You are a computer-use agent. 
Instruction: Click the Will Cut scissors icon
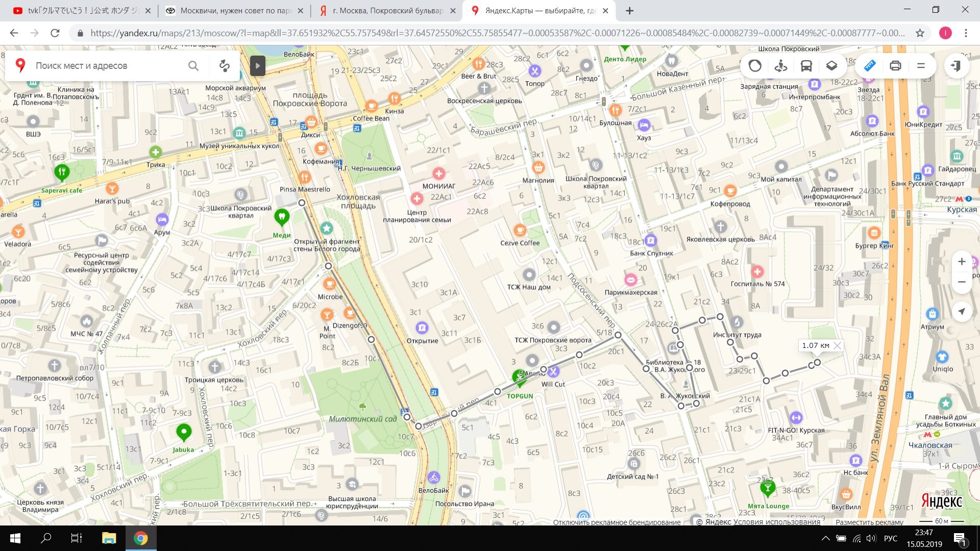click(553, 372)
